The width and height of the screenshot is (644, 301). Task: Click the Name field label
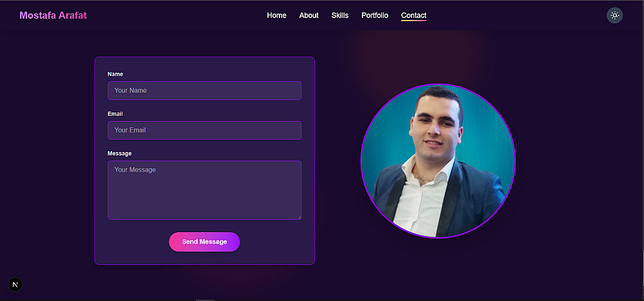coord(115,74)
